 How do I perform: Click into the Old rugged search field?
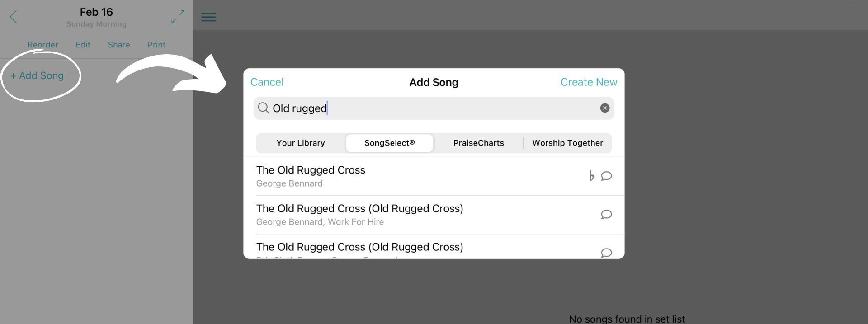pos(434,108)
